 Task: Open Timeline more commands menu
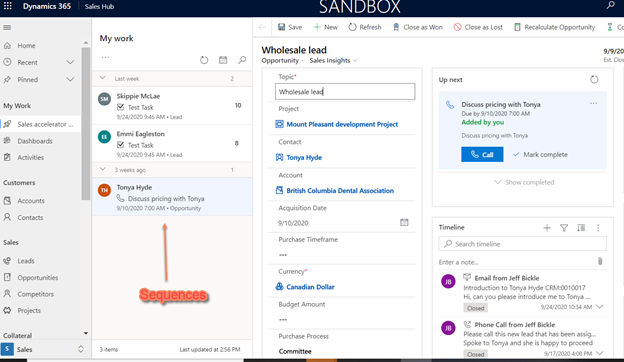point(598,228)
